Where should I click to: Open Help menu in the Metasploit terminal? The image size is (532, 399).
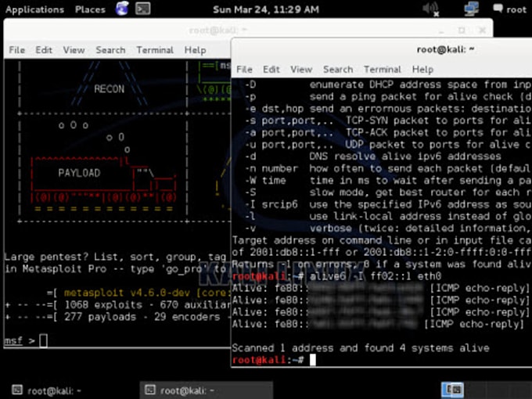(195, 50)
